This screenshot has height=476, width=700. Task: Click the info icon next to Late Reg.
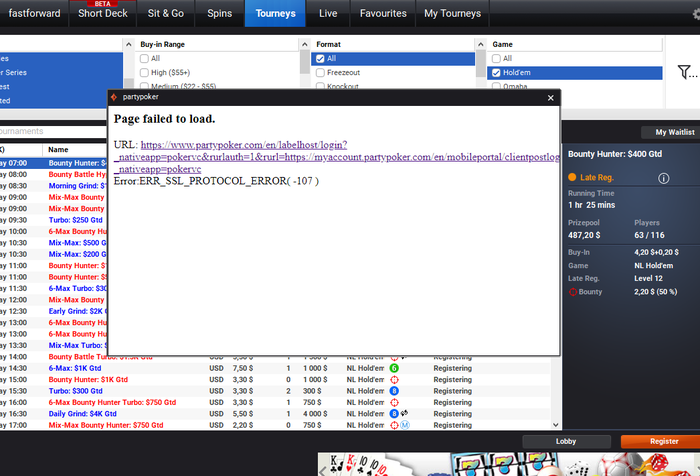coord(663,179)
